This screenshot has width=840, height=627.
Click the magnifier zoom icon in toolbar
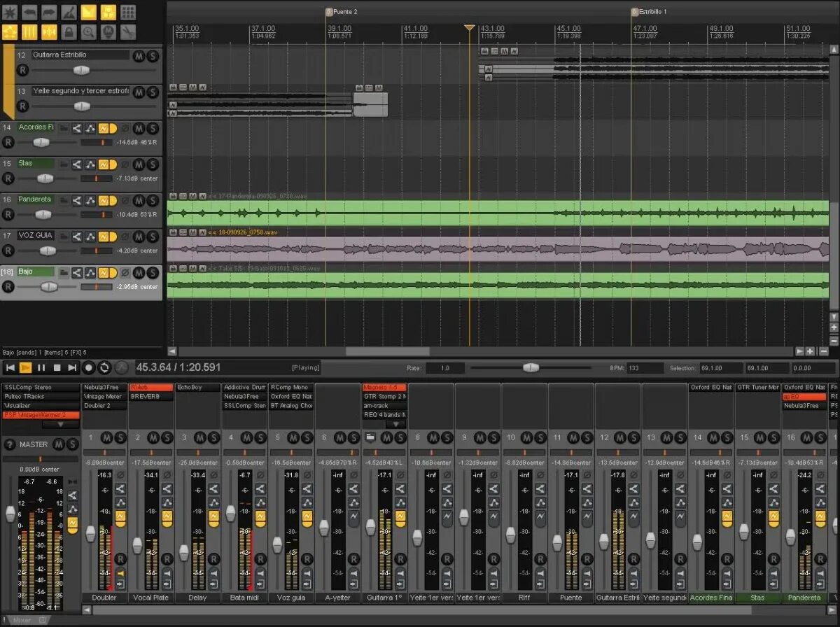click(88, 32)
